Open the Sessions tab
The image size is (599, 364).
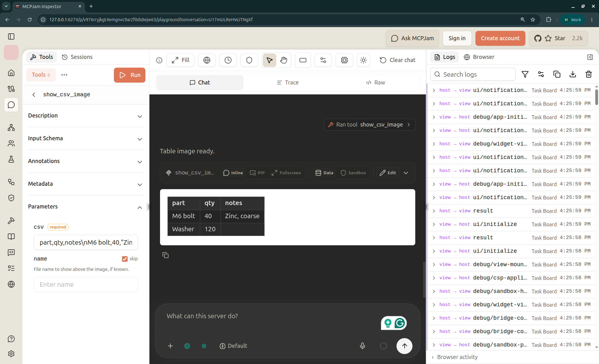77,57
